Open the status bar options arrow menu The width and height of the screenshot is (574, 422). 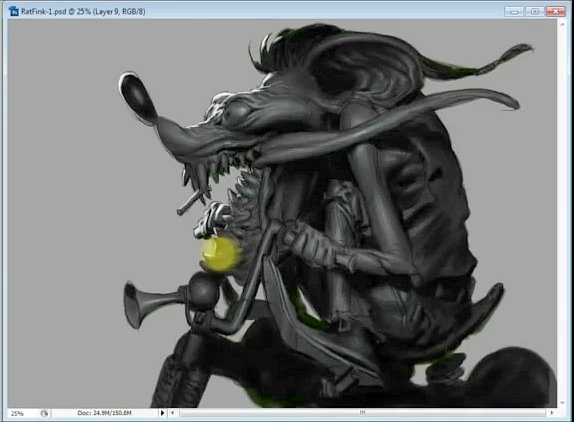click(x=163, y=413)
